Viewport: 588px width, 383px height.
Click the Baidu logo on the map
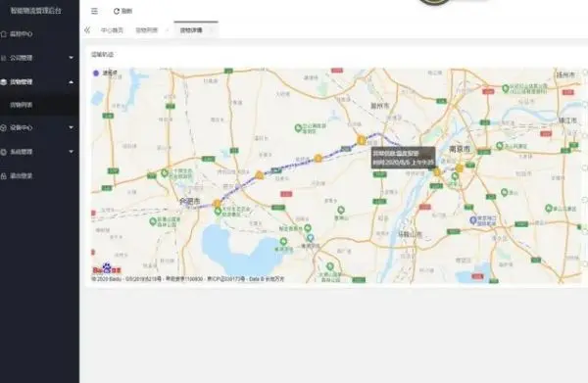pyautogui.click(x=107, y=268)
